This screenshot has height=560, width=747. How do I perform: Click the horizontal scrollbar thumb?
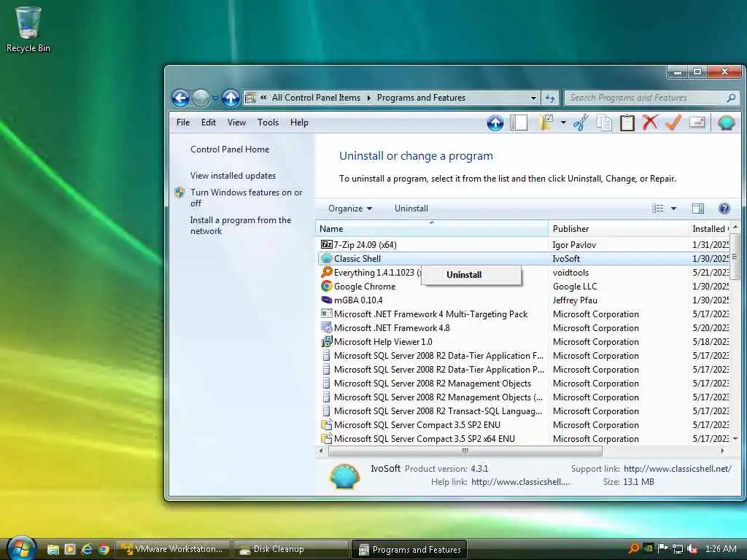pyautogui.click(x=465, y=451)
